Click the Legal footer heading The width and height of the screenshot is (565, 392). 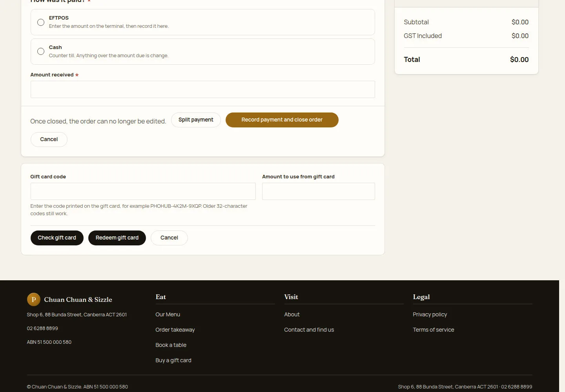(x=421, y=297)
